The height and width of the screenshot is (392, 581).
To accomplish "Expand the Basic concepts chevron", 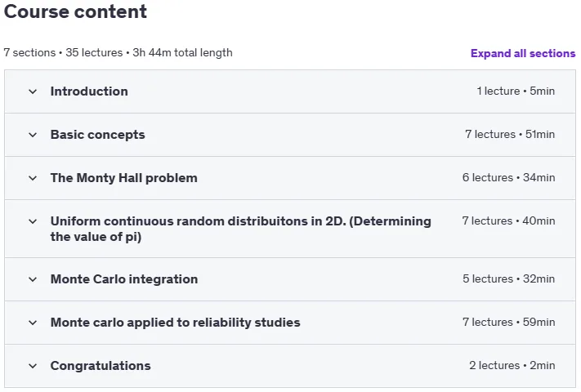I will coord(33,135).
